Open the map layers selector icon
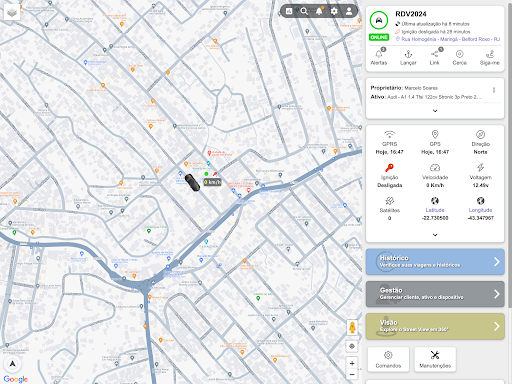The width and height of the screenshot is (512, 384). coord(12,13)
